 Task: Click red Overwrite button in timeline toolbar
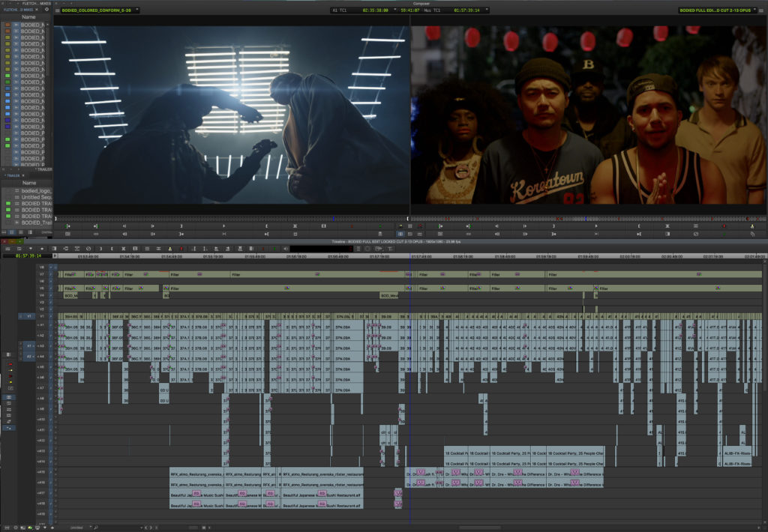[181, 249]
